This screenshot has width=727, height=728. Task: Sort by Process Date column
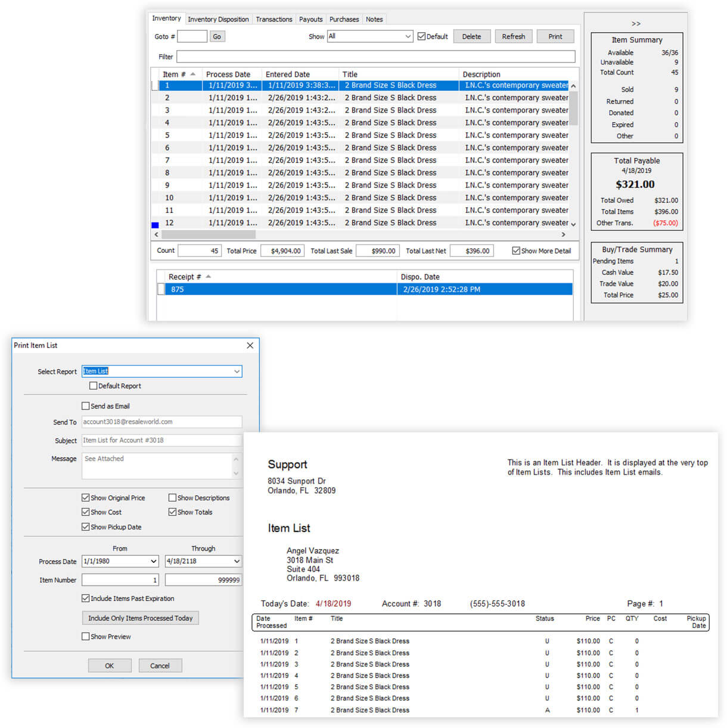[x=232, y=75]
